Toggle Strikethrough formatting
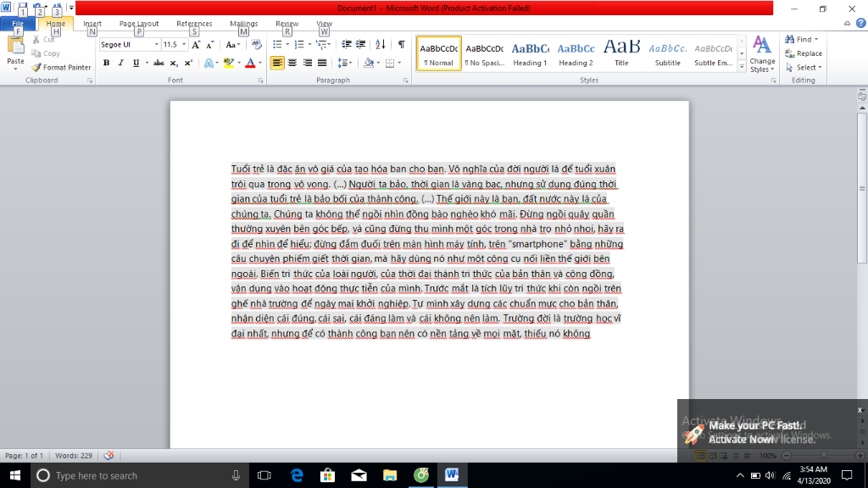868x488 pixels. click(159, 63)
